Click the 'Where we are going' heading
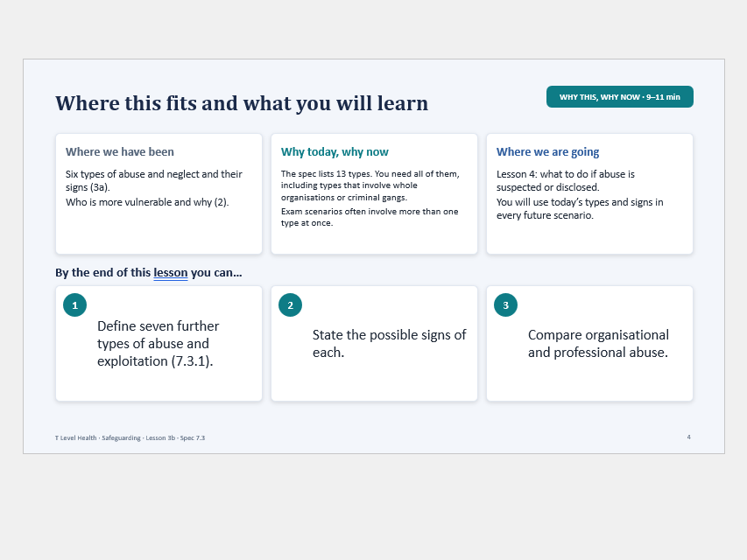This screenshot has width=747, height=560. (x=547, y=152)
